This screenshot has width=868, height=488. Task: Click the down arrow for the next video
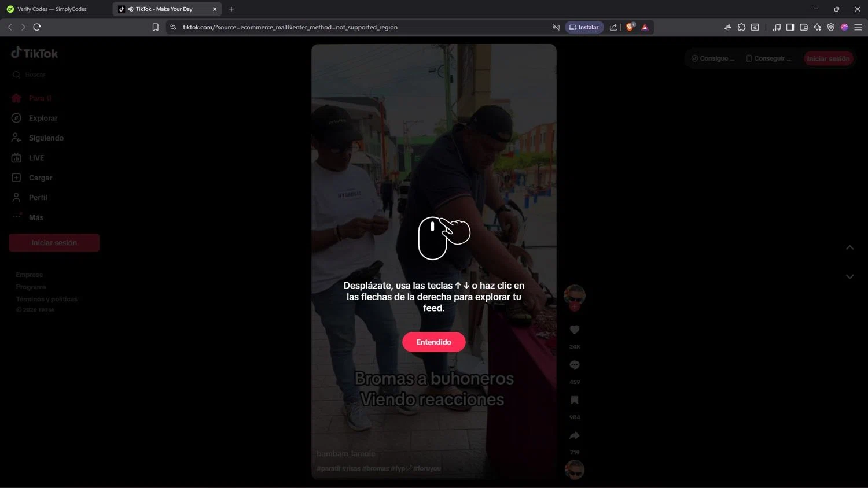tap(849, 276)
